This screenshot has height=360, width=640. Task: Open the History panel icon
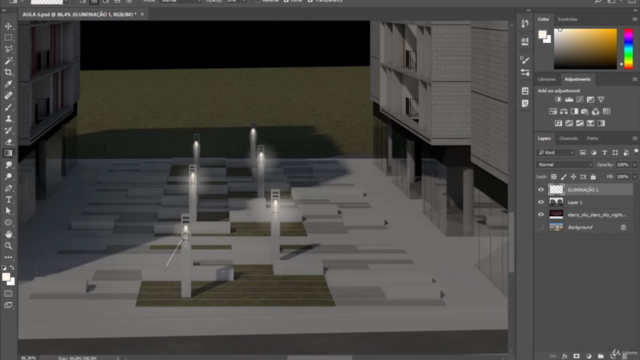[525, 23]
